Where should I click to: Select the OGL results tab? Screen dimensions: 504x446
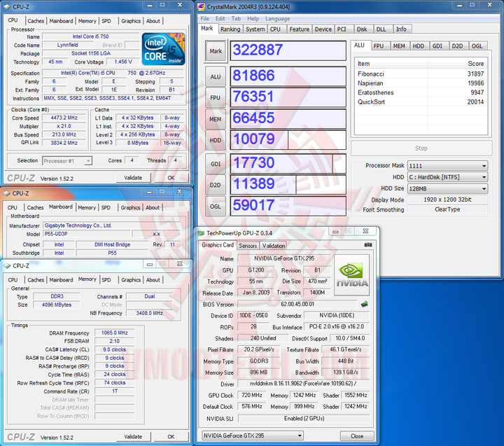pyautogui.click(x=477, y=46)
